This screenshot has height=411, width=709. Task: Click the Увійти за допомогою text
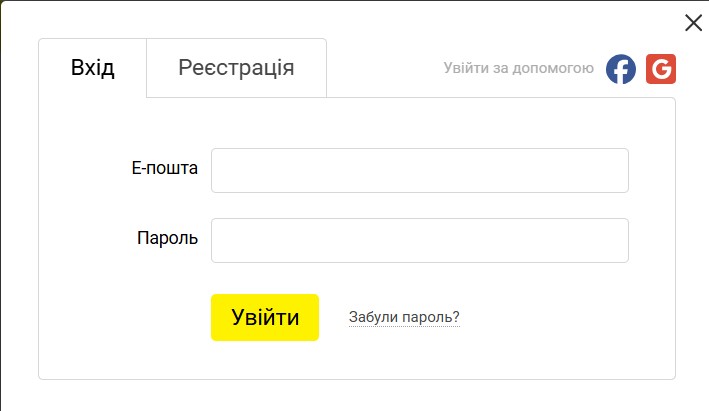point(519,68)
